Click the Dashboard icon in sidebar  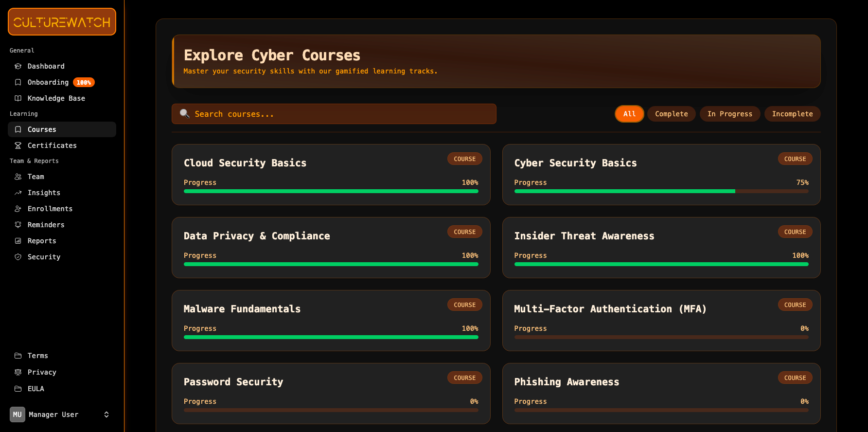tap(18, 66)
